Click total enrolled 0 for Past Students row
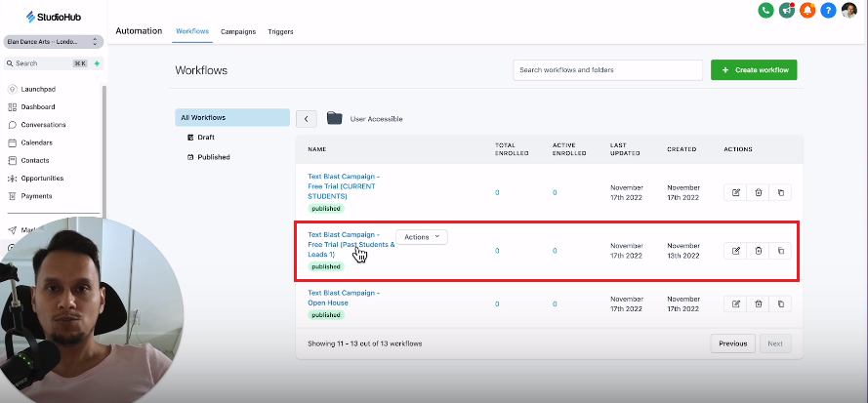 (x=497, y=251)
